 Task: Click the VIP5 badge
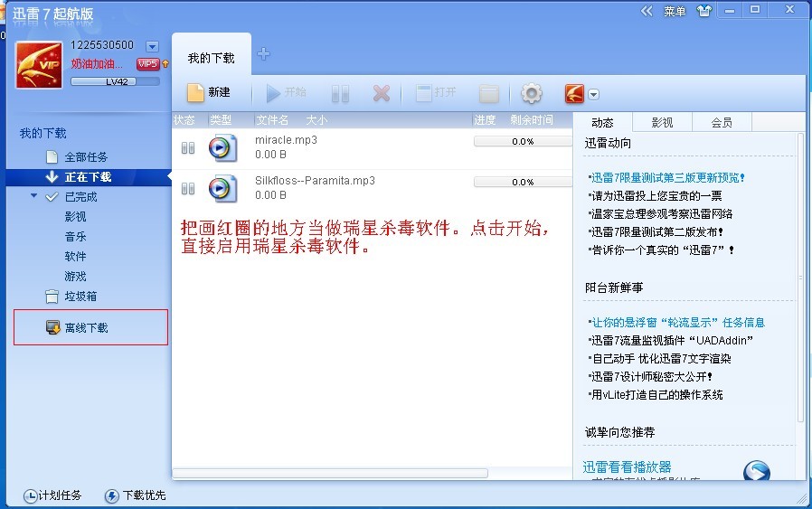click(147, 63)
